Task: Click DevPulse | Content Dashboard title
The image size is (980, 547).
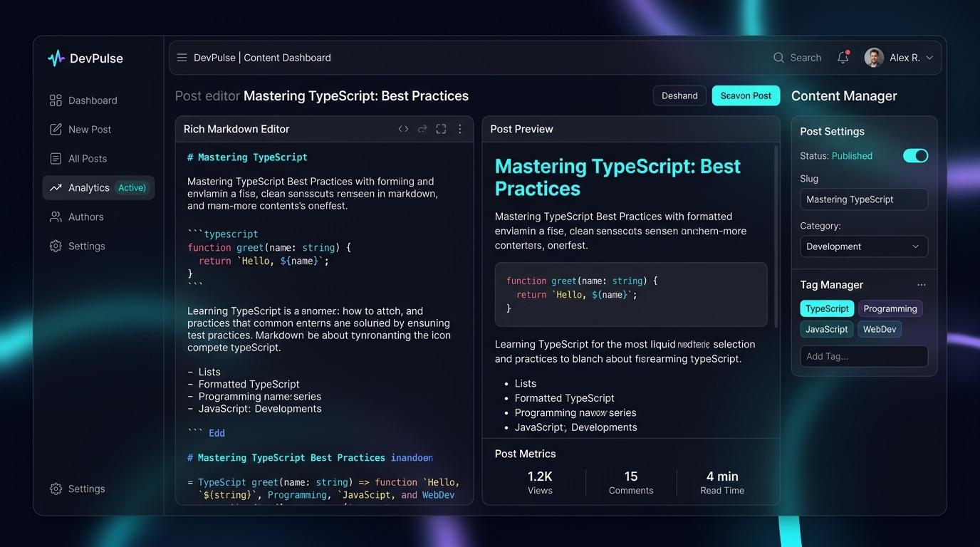Action: pos(262,58)
